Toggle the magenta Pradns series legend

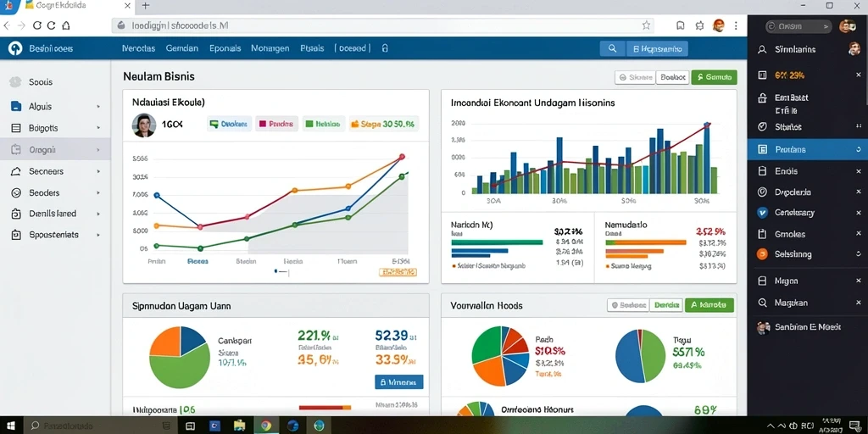[x=277, y=125]
